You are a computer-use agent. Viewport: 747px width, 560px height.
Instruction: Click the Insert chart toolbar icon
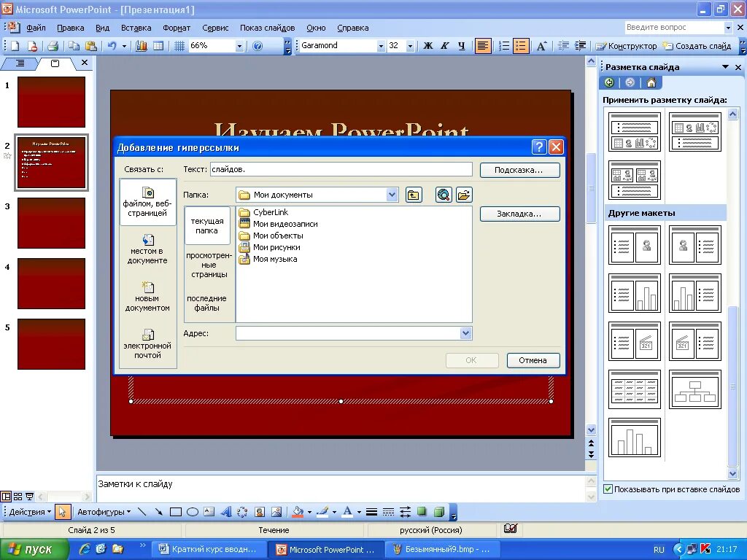click(142, 46)
